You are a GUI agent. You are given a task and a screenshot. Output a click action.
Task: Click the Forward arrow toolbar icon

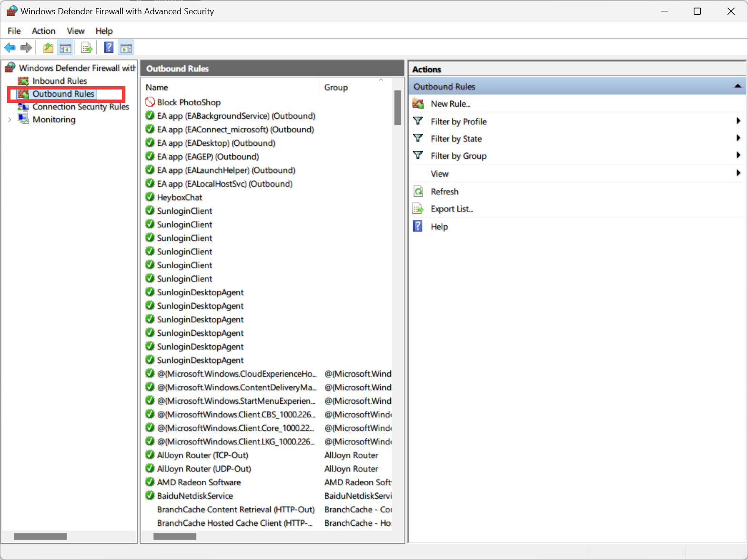click(x=26, y=48)
